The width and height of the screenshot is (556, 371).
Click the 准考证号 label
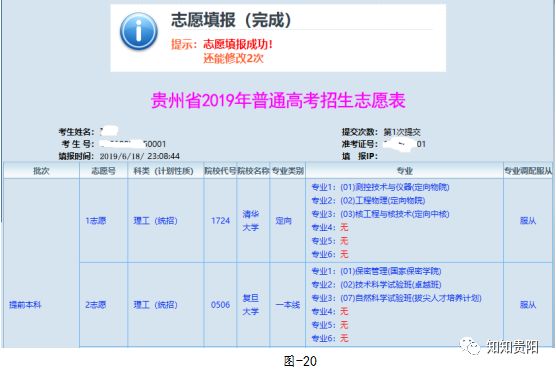click(359, 144)
